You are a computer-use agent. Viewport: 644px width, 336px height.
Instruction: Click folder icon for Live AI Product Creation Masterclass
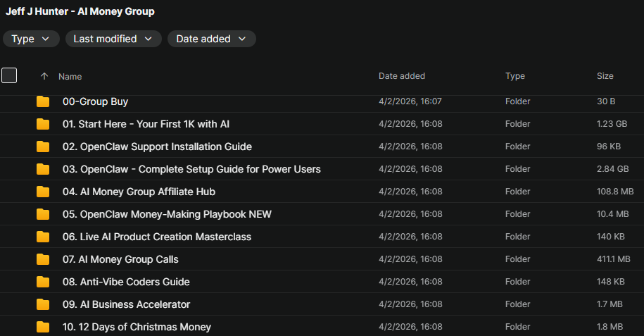pos(43,237)
